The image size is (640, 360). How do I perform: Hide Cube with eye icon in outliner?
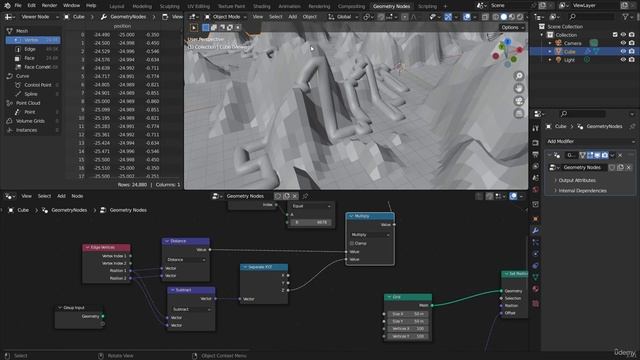point(623,51)
